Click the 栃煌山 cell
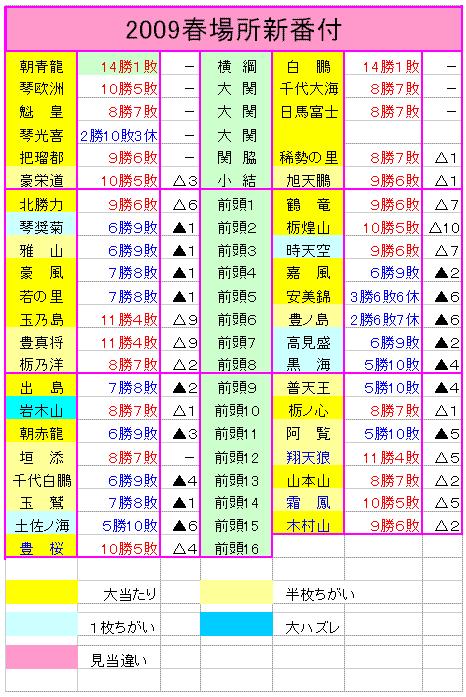Screen dimensions: 466x697 click(x=308, y=224)
